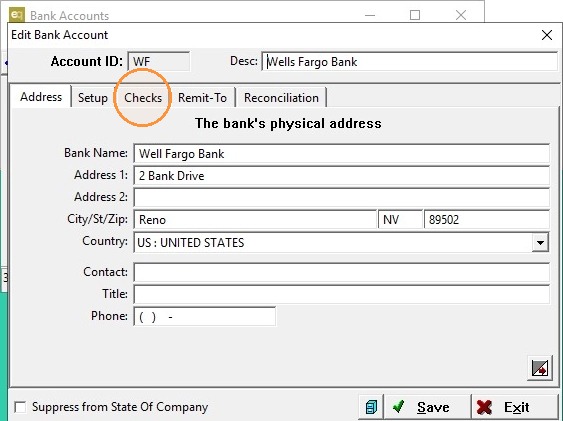Close the Edit Bank Account dialog
Image resolution: width=563 pixels, height=421 pixels.
click(x=546, y=35)
